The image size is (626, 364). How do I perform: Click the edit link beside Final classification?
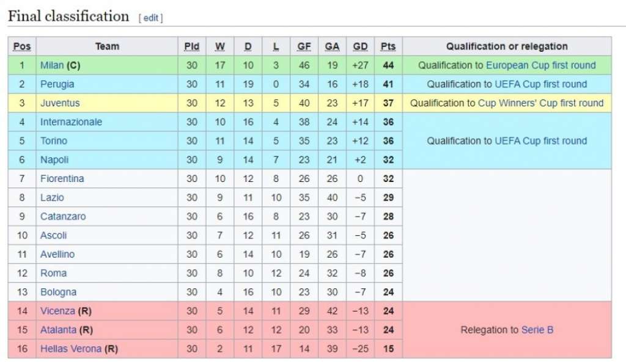[x=152, y=18]
